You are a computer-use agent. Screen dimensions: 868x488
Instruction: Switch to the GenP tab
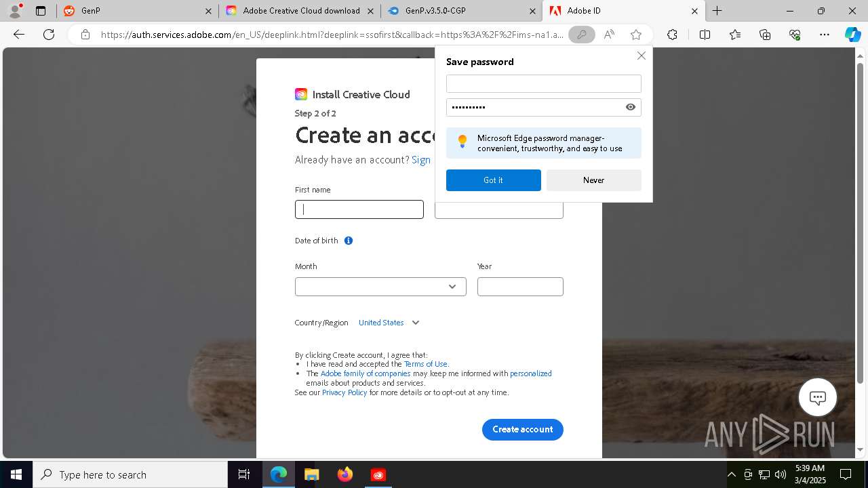pos(139,11)
